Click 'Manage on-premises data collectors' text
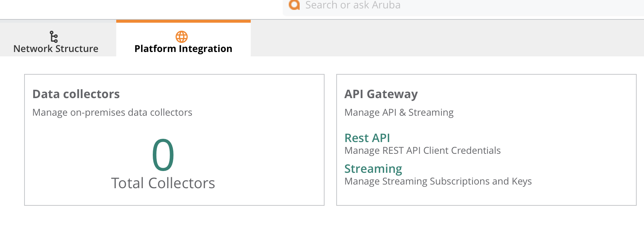 [112, 112]
